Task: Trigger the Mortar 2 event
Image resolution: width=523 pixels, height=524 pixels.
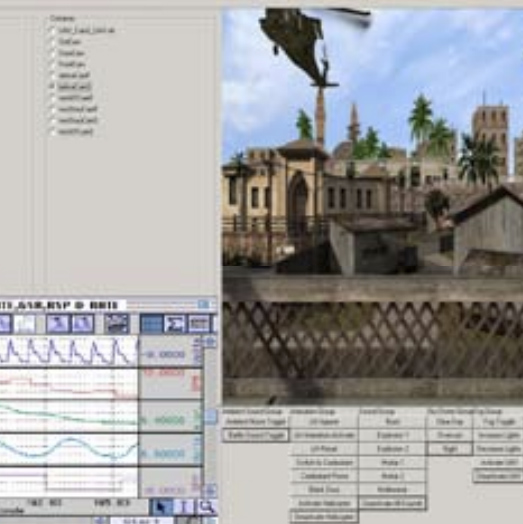Action: (x=392, y=476)
